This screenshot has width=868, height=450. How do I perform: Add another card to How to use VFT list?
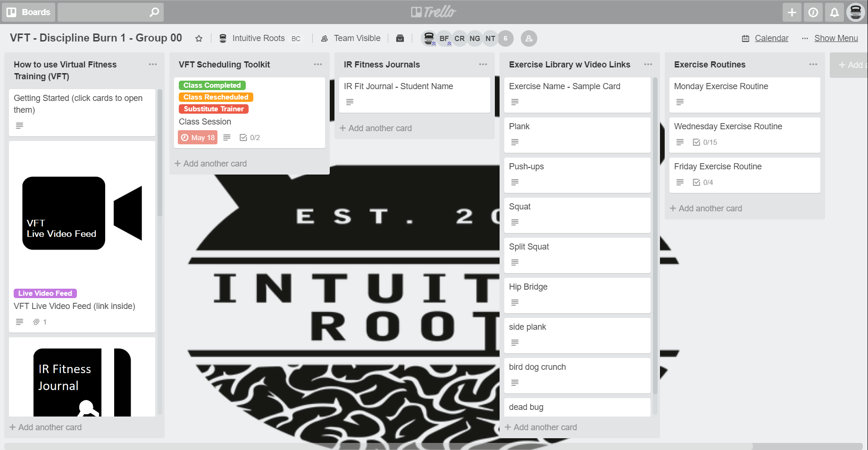click(45, 427)
